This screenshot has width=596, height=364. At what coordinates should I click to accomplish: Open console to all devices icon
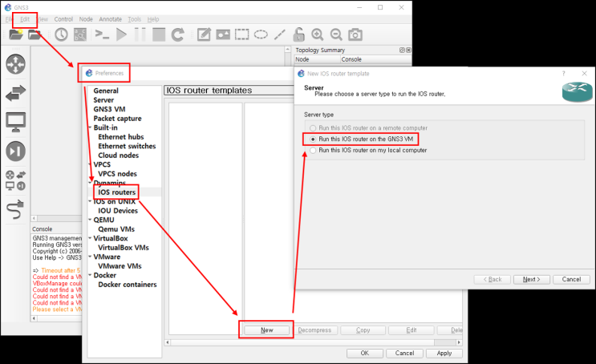(x=102, y=34)
